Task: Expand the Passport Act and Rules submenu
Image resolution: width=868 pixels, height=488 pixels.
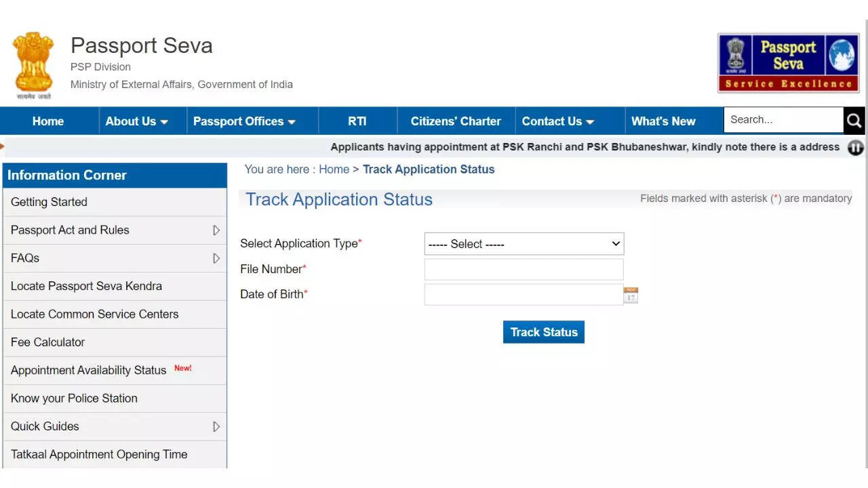Action: 216,230
